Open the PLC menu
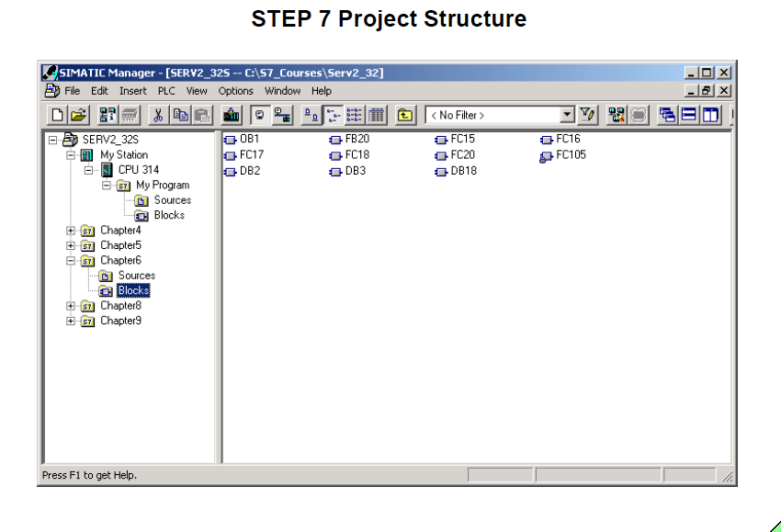 166,91
